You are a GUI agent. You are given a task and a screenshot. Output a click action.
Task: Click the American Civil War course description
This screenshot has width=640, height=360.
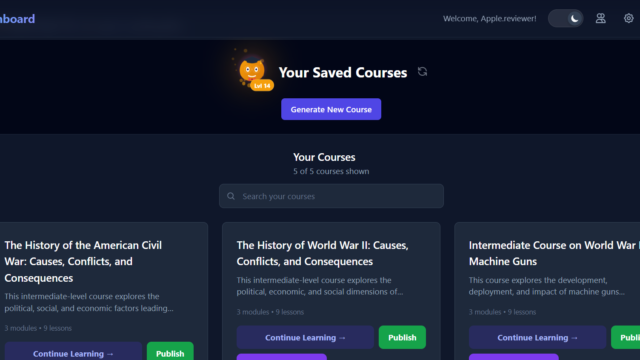click(x=89, y=302)
